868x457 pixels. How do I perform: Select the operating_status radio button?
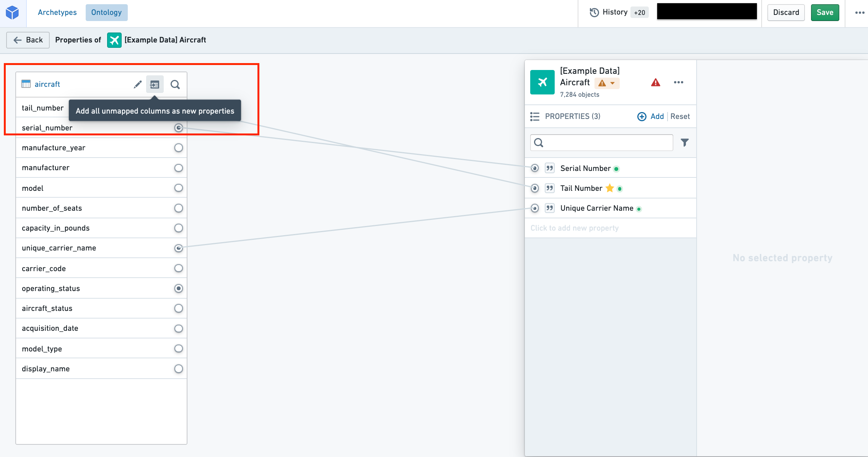click(179, 288)
